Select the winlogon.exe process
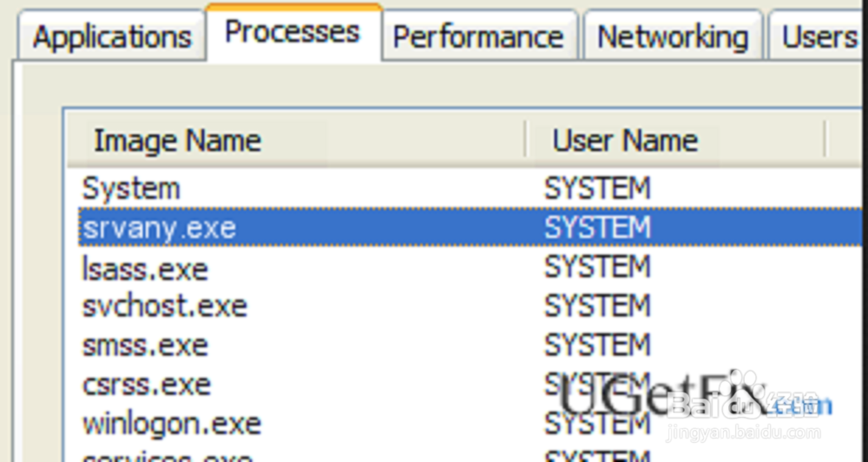 pos(470,424)
